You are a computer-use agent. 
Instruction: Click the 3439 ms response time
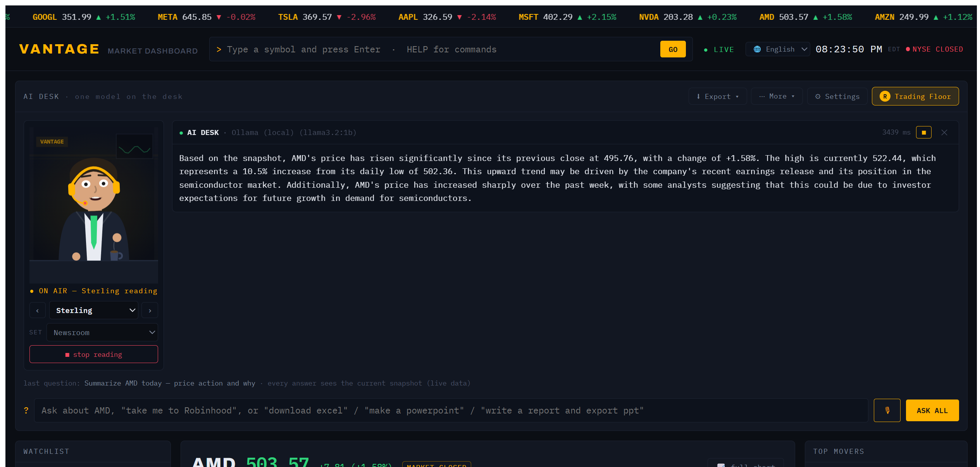pyautogui.click(x=896, y=132)
